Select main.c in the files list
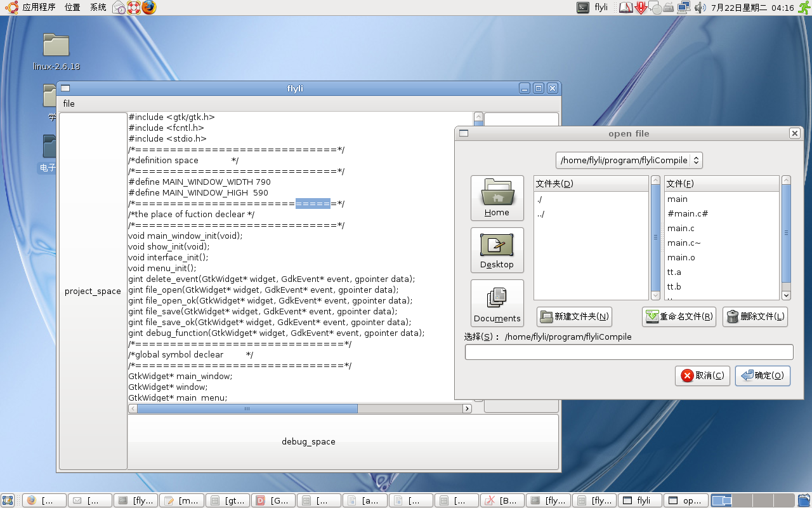812x508 pixels. click(x=722, y=229)
